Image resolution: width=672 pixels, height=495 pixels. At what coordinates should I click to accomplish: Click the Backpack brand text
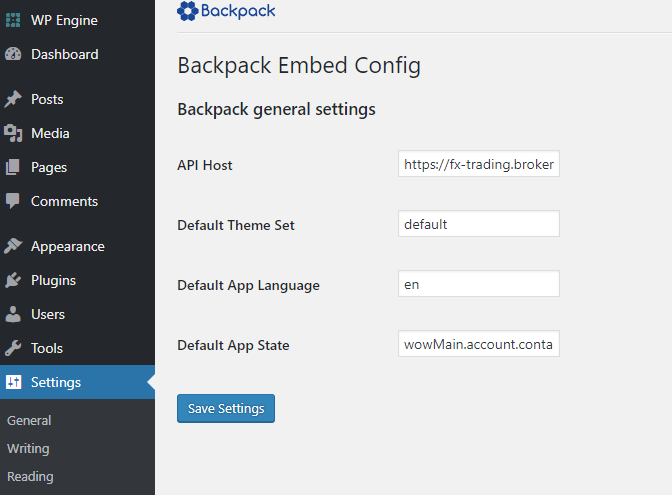[238, 11]
